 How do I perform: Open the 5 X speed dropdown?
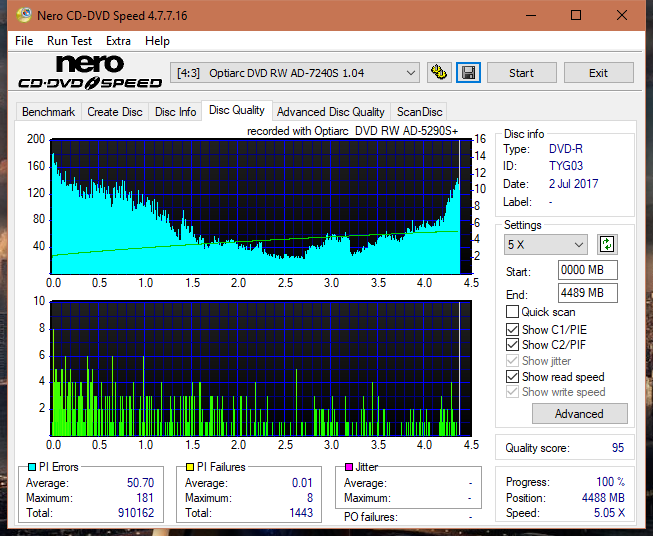point(546,244)
